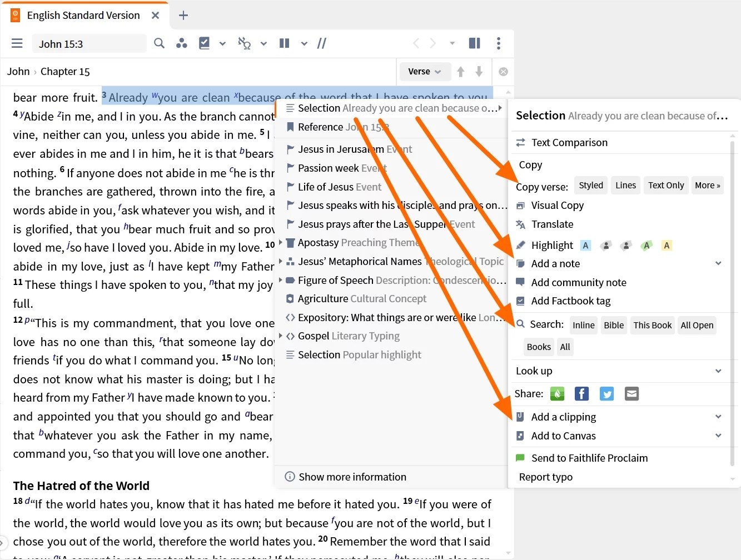Click the reading plan checkmark icon
Screen dimensions: 741x560
204,43
